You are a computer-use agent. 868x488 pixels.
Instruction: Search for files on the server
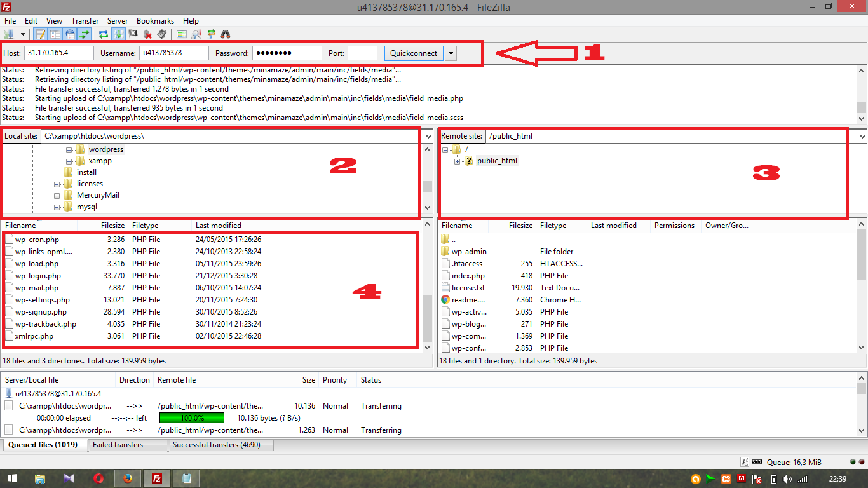click(x=226, y=34)
